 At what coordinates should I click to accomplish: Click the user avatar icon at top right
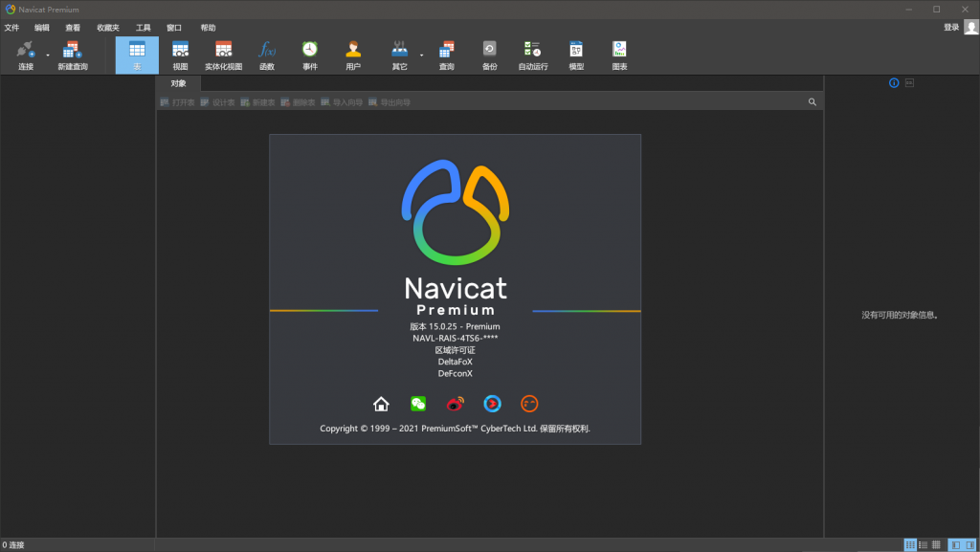971,27
